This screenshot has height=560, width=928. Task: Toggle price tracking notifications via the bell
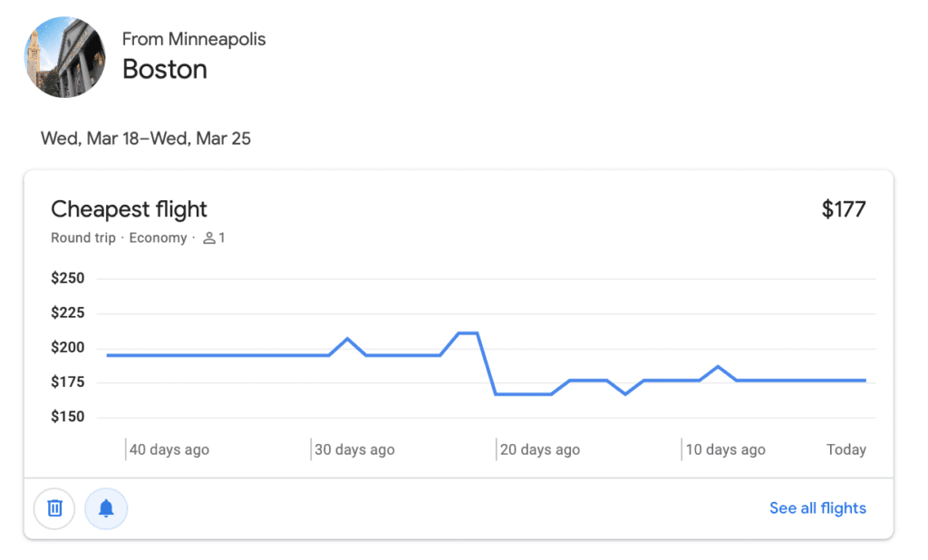[106, 508]
